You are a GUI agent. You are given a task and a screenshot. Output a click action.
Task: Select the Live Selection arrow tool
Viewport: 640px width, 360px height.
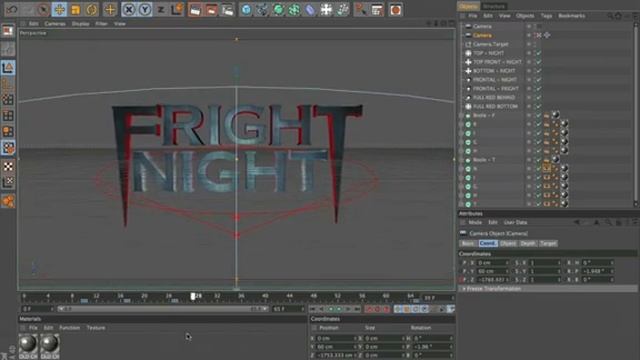pos(43,9)
